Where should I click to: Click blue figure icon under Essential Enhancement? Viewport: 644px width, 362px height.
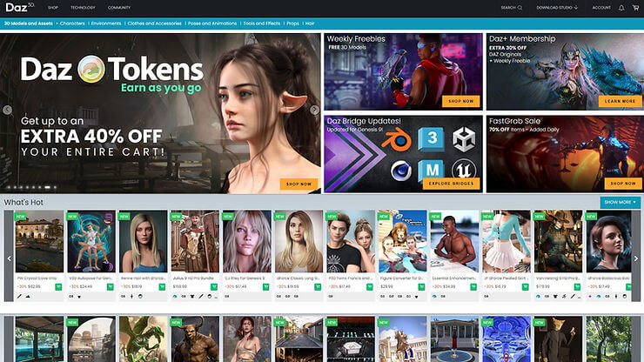click(434, 296)
